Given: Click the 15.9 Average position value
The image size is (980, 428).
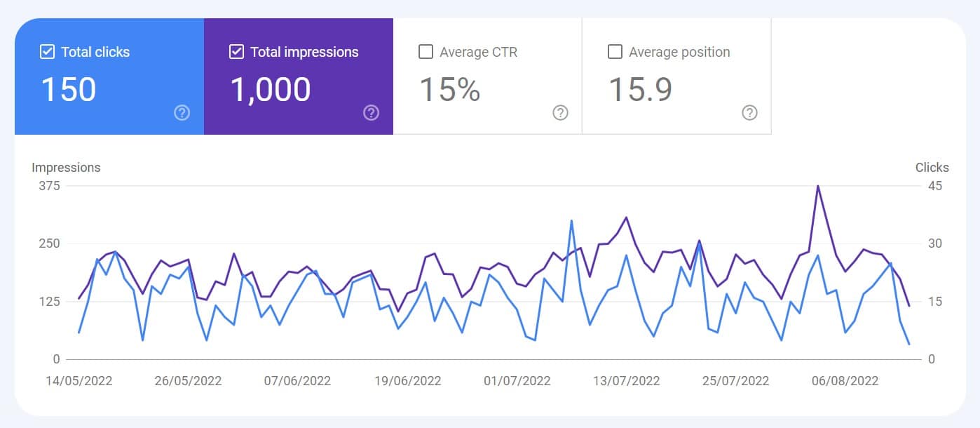Looking at the screenshot, I should [640, 90].
